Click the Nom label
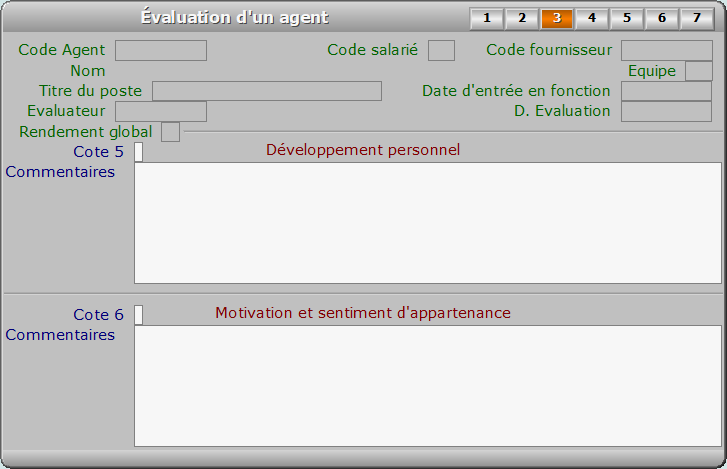Screen dimensions: 727x469 (88, 71)
